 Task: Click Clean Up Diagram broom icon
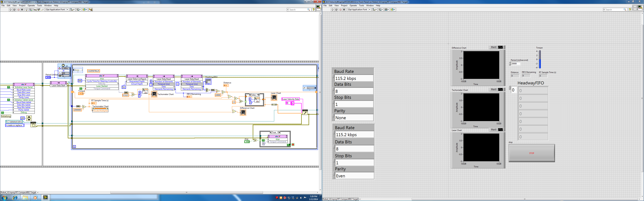(91, 10)
